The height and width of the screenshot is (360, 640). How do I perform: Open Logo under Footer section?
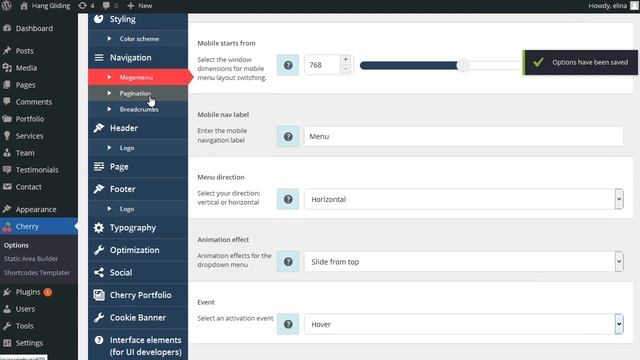tap(138, 209)
